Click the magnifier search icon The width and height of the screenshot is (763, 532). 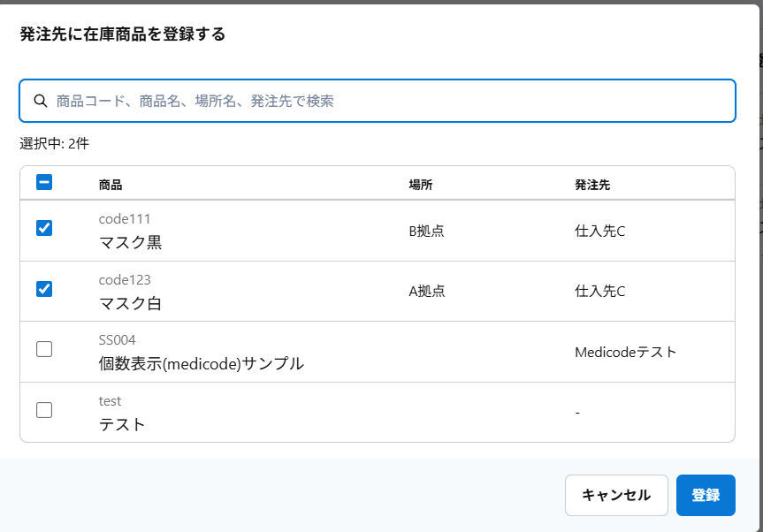[40, 101]
